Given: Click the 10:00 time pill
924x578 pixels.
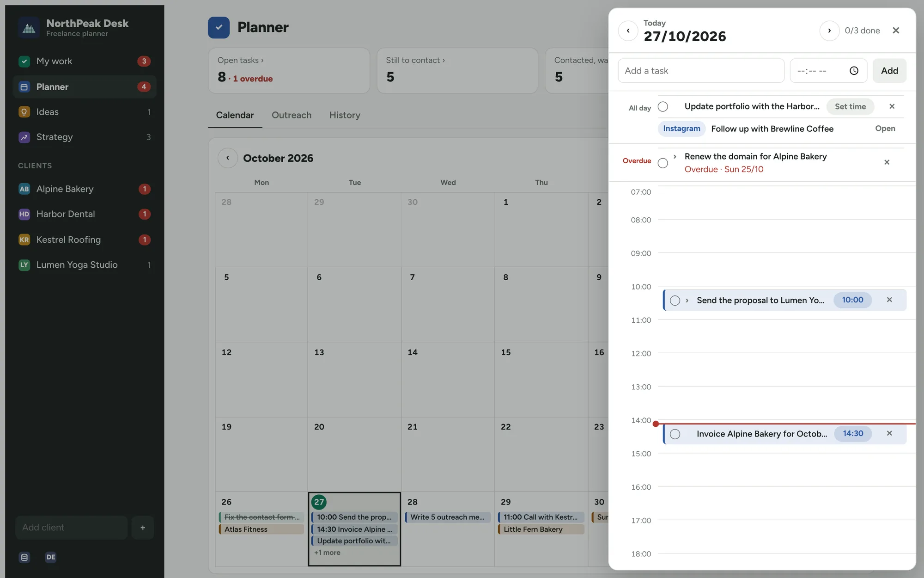Looking at the screenshot, I should click(x=852, y=300).
